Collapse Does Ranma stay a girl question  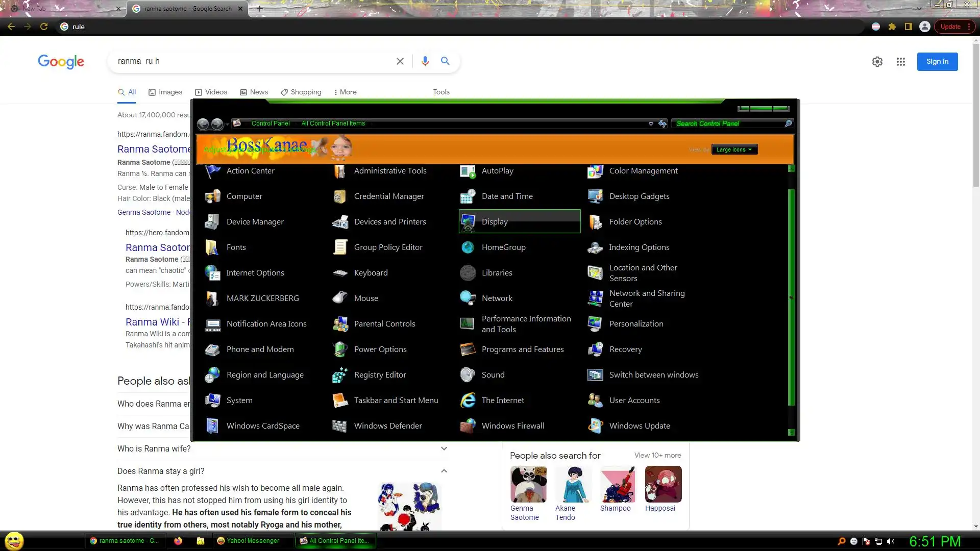[x=444, y=471]
